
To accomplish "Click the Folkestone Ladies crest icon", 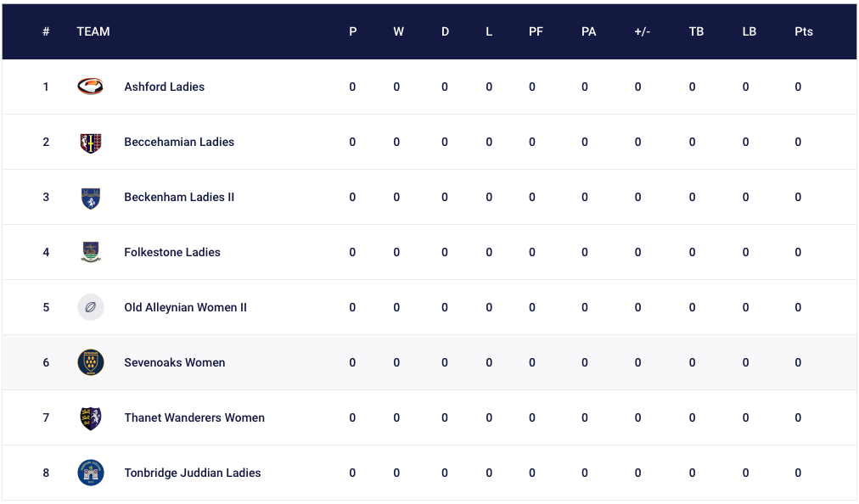I will tap(90, 252).
